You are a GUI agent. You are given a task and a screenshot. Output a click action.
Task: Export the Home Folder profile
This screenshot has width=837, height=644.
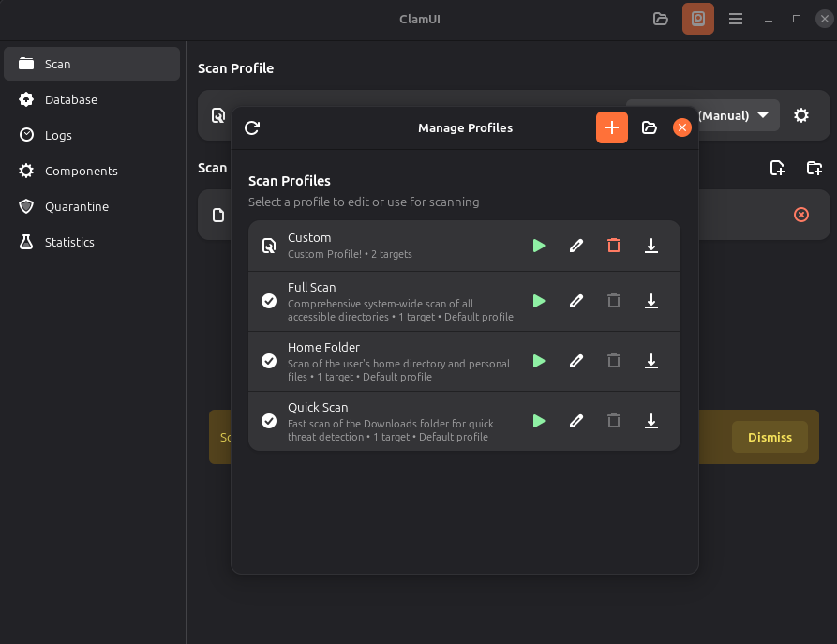click(x=651, y=361)
